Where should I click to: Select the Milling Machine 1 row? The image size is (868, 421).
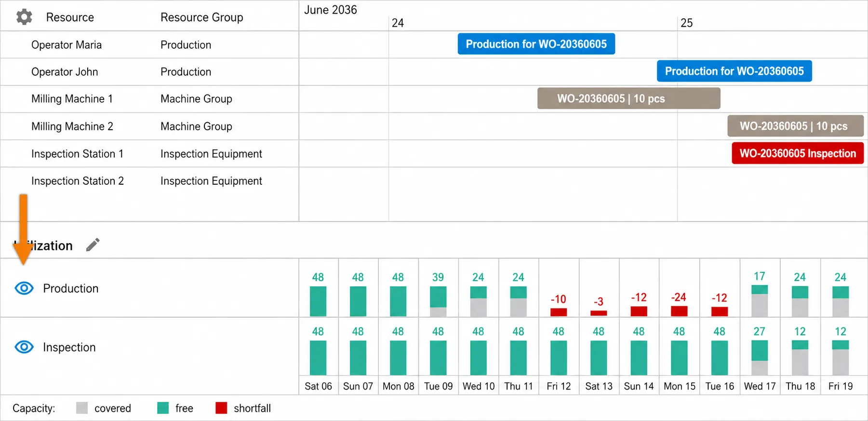click(149, 99)
